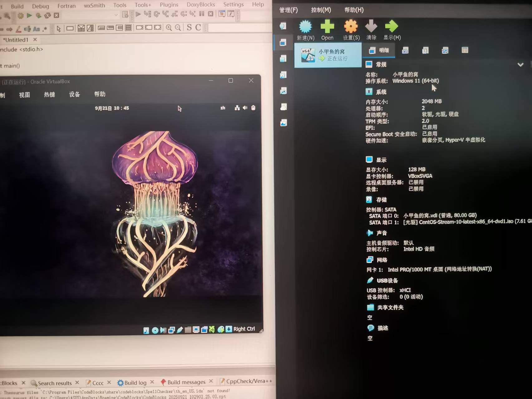This screenshot has width=532, height=399.
Task: Click the Right Ctrl host key indicator
Action: [x=244, y=329]
